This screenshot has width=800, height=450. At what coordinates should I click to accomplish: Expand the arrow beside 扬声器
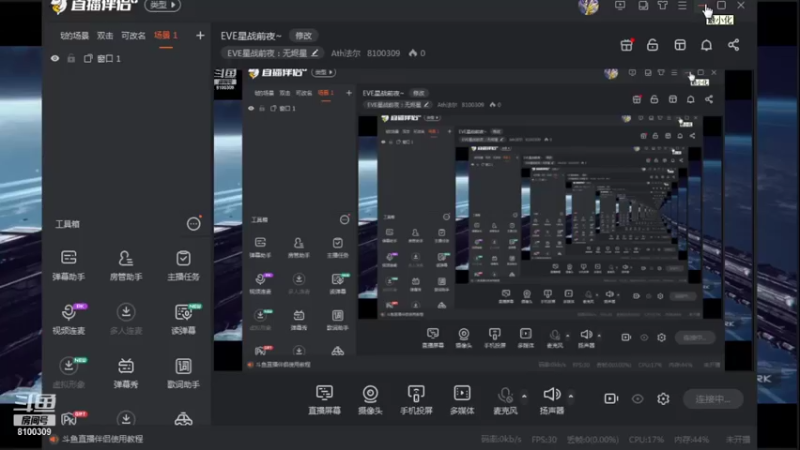point(571,396)
